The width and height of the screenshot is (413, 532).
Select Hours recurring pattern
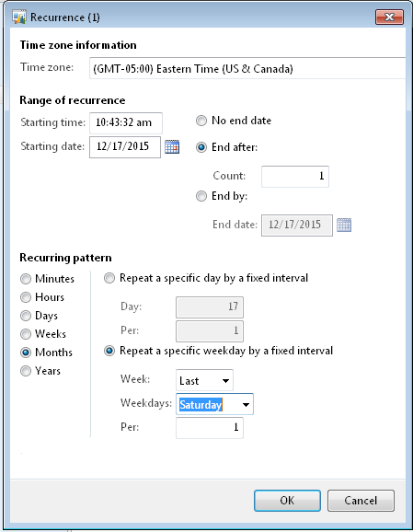[26, 297]
